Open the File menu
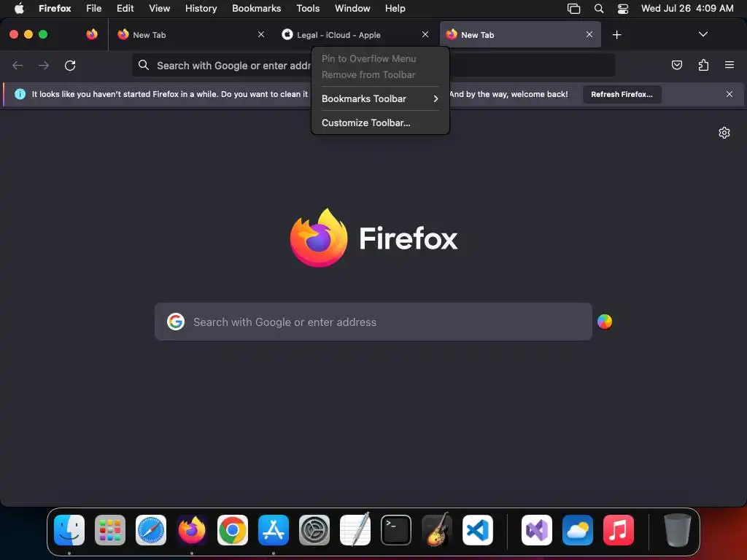747x560 pixels. [x=94, y=9]
